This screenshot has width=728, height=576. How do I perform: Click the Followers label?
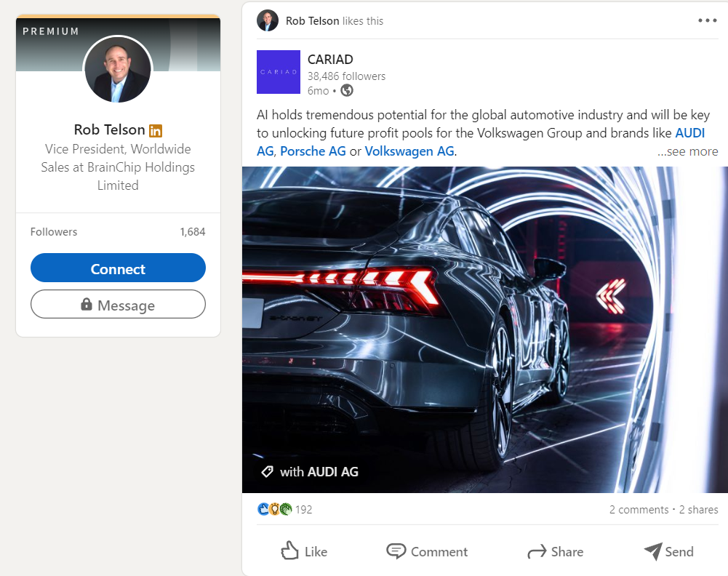pos(54,231)
